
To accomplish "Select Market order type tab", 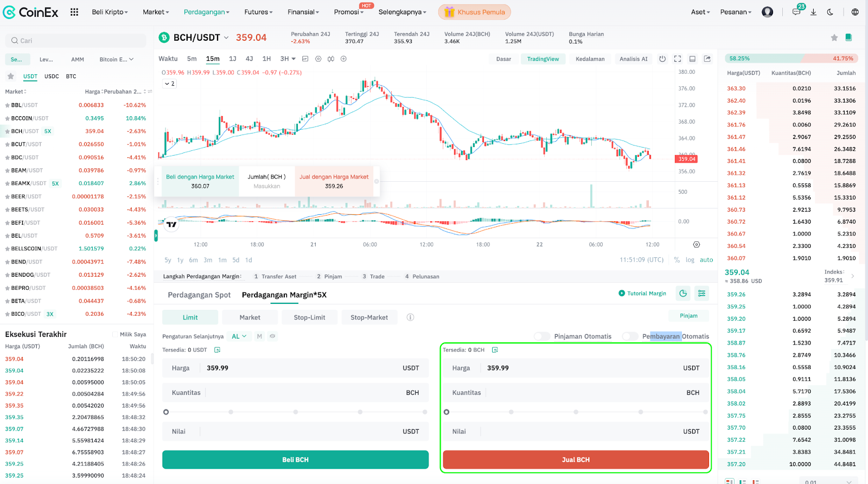I will 250,317.
